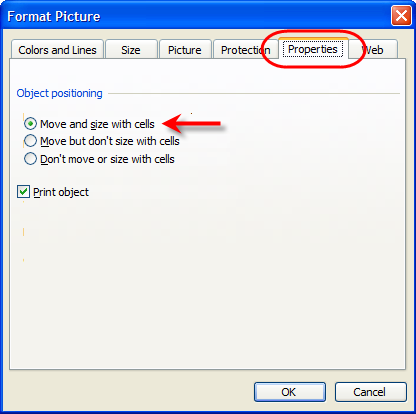Click the red arrow annotation
This screenshot has height=414, width=416.
click(x=192, y=123)
